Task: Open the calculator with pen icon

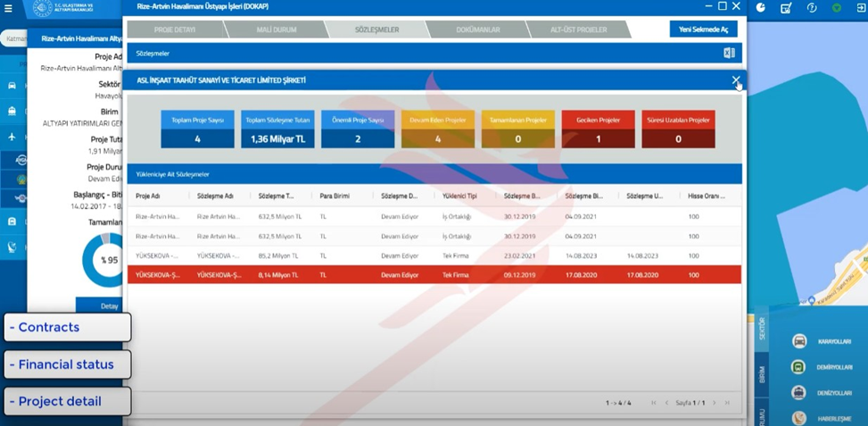Action: pos(786,8)
